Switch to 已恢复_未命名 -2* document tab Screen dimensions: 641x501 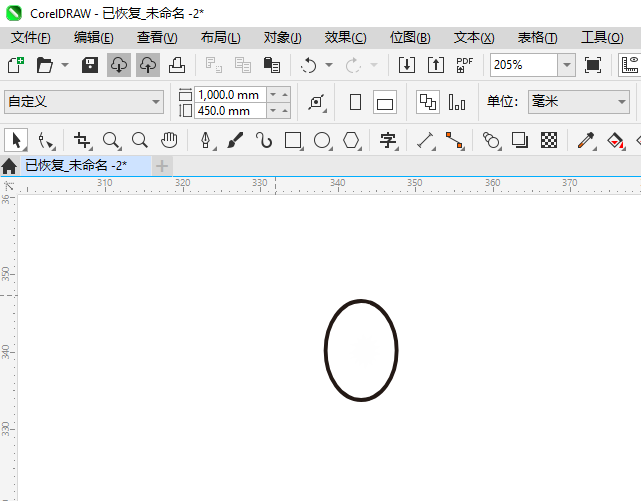76,165
